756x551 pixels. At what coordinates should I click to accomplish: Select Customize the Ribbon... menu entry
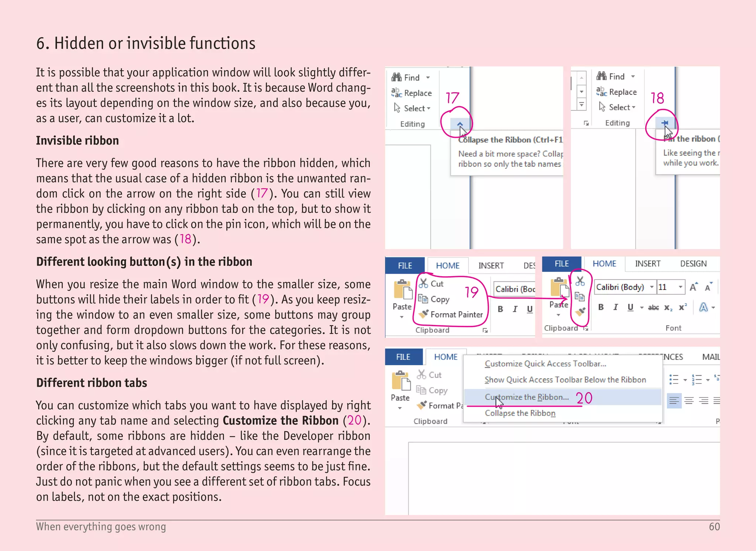(x=527, y=397)
